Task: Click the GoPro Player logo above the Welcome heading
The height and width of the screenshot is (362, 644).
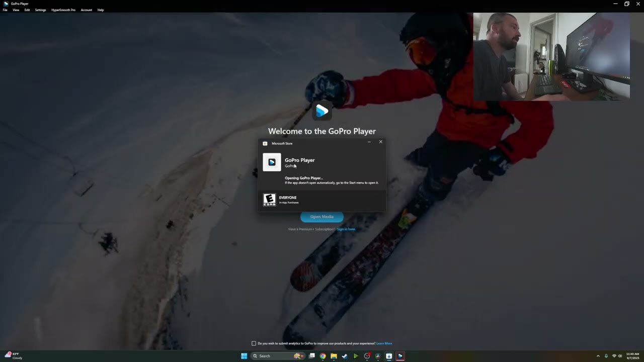Action: point(322,111)
